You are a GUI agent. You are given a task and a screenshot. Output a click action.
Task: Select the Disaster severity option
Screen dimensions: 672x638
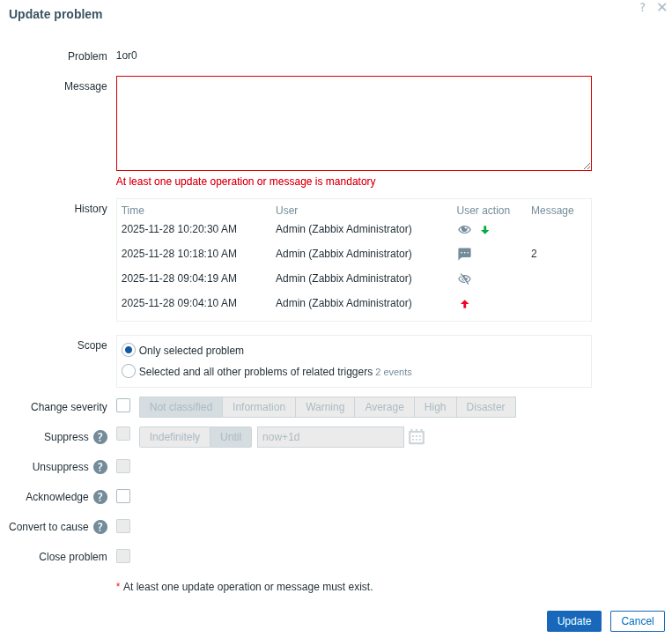[485, 407]
